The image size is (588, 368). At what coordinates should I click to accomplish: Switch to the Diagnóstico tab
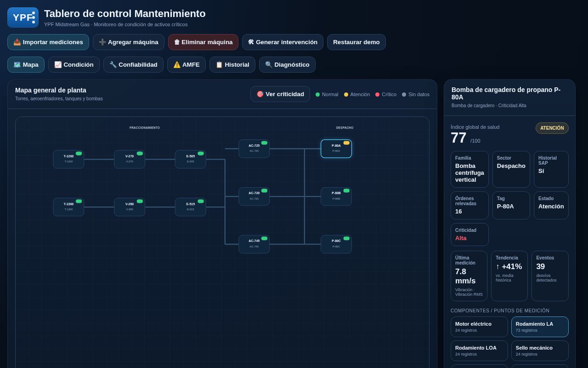coord(287,64)
